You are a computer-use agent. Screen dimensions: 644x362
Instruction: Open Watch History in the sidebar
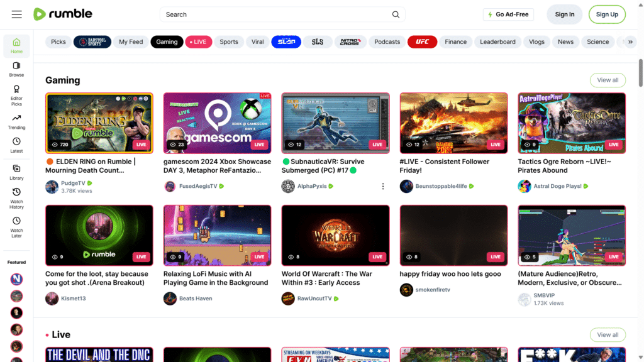pos(16,199)
